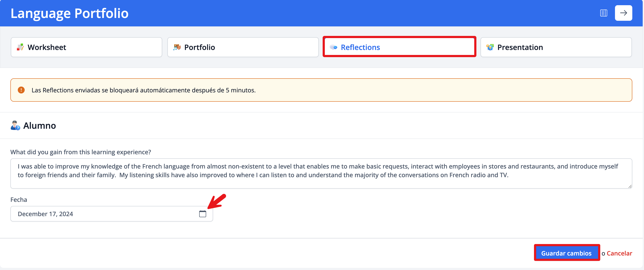
Task: Click the page layout icon in header
Action: [603, 13]
